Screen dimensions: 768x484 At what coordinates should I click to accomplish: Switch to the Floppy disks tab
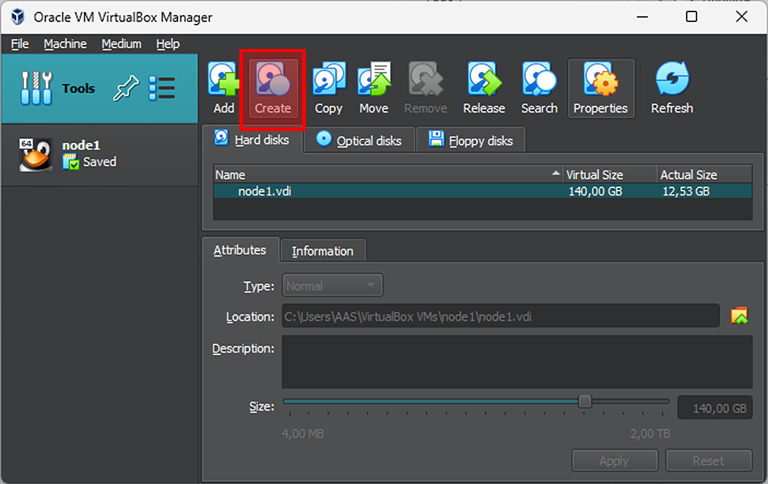click(471, 140)
